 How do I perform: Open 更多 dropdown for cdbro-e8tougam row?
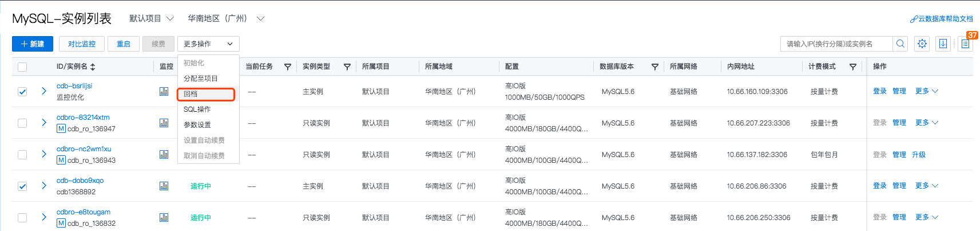927,217
